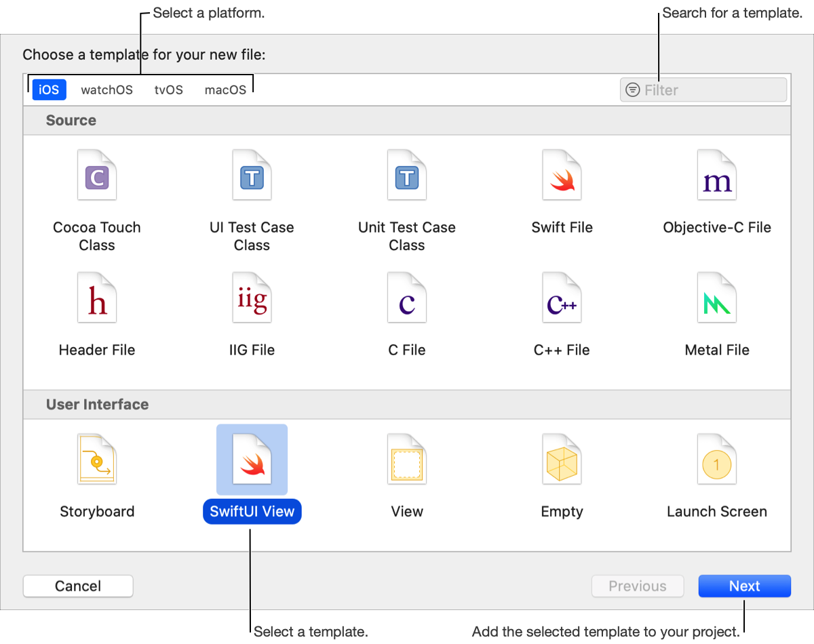Pick the Unit Test Case Class icon
The width and height of the screenshot is (814, 644).
407,176
